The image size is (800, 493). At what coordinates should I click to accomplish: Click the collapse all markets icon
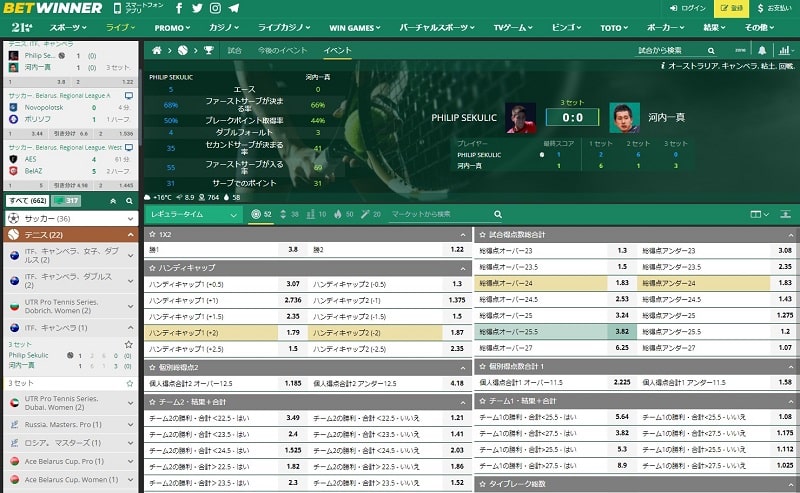[x=785, y=214]
